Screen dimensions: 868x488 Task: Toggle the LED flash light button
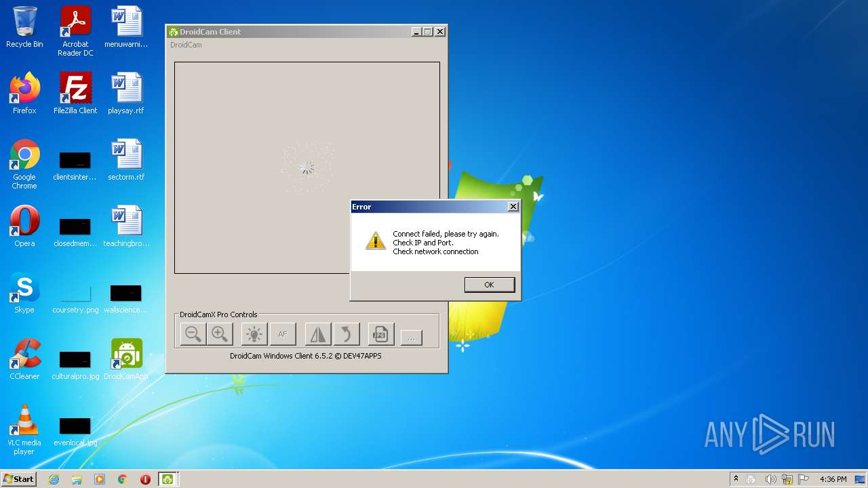(254, 334)
